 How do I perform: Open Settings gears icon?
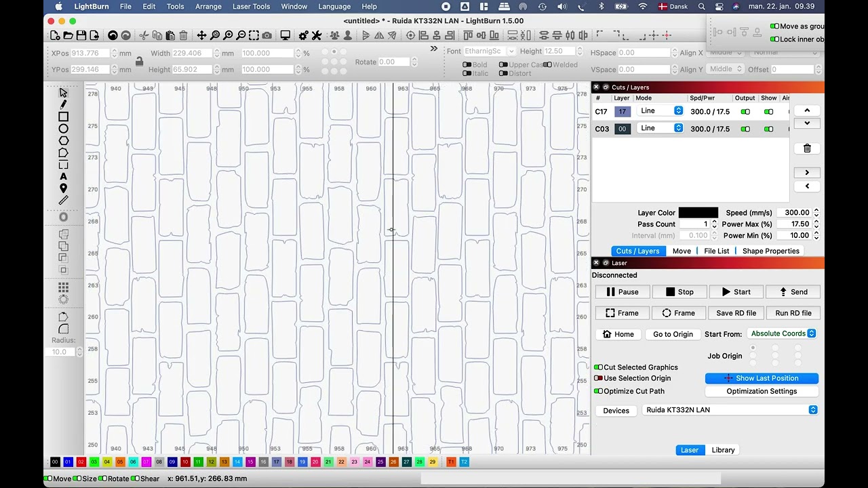(303, 35)
